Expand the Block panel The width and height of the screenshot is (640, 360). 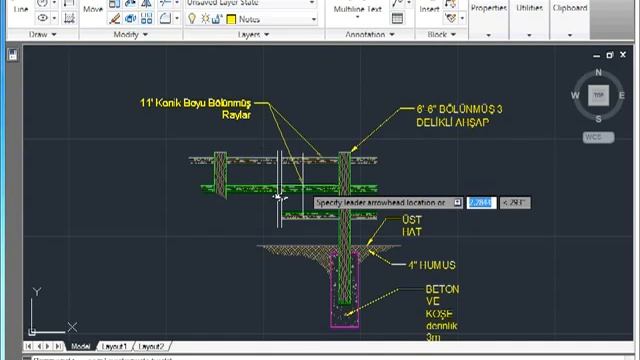[x=442, y=35]
